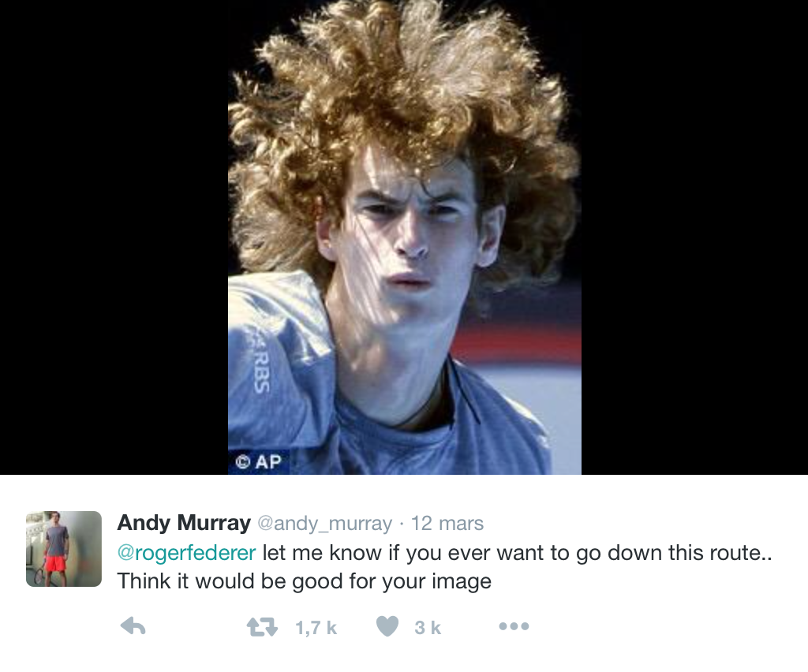The image size is (808, 672).
Task: Open the attached tennis player photo
Action: pyautogui.click(x=405, y=237)
